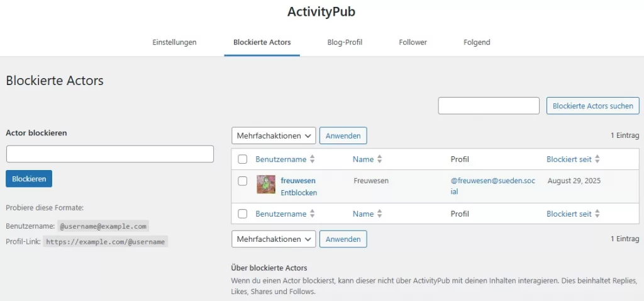Sort by Benutzername in the table header
Image resolution: width=644 pixels, height=301 pixels.
tap(281, 159)
